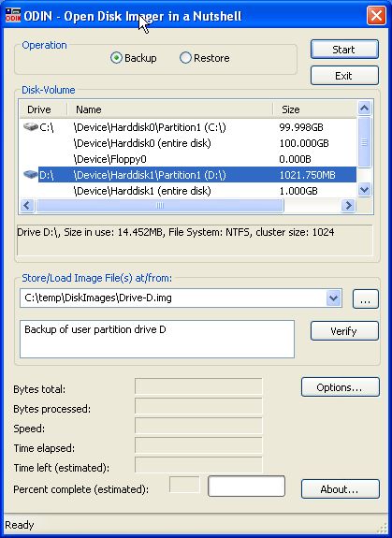The width and height of the screenshot is (392, 538).
Task: Click the Verify button
Action: [344, 331]
